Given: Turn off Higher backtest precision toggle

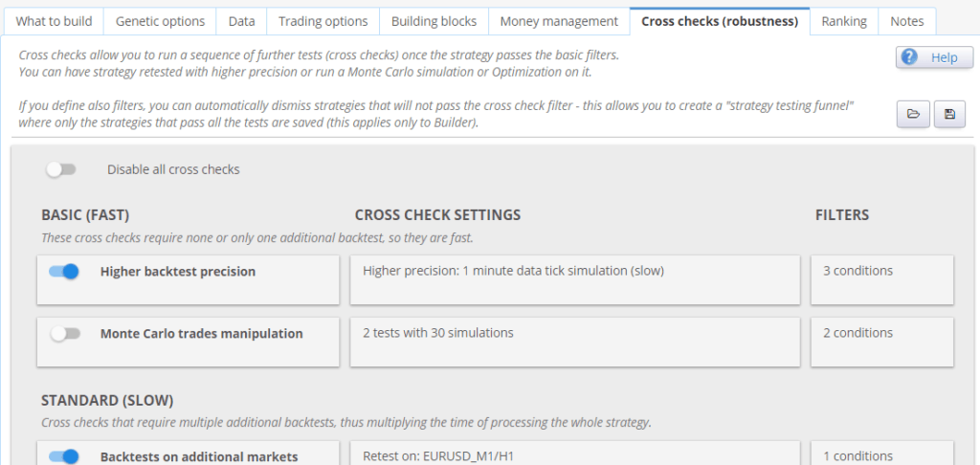Looking at the screenshot, I should coord(64,272).
